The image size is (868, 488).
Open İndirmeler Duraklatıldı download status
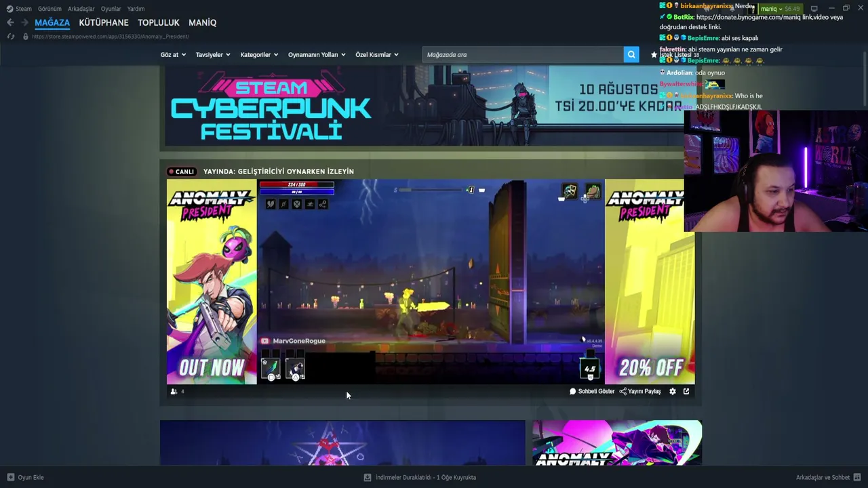tap(420, 477)
